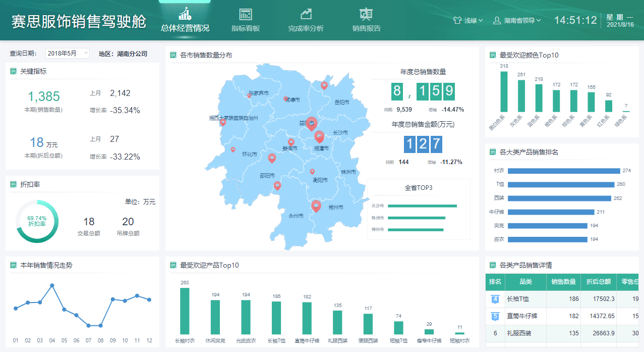Click the user profile icon

(497, 21)
